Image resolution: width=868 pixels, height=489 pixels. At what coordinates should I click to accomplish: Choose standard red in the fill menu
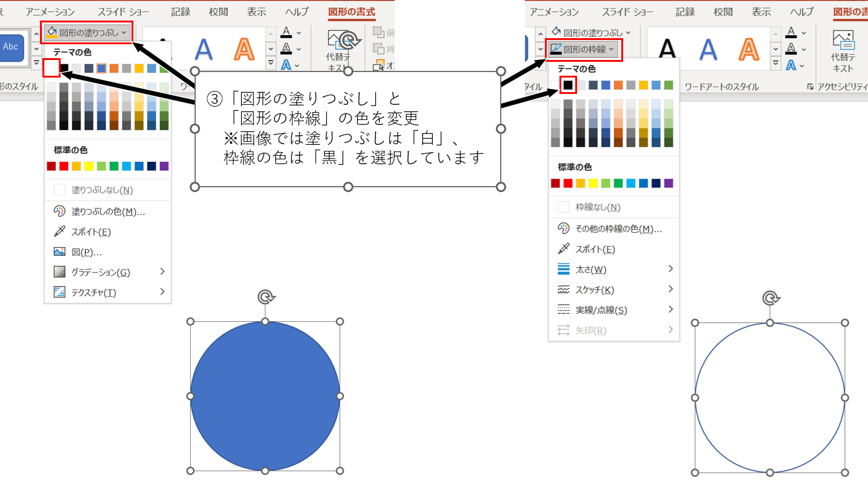[64, 166]
